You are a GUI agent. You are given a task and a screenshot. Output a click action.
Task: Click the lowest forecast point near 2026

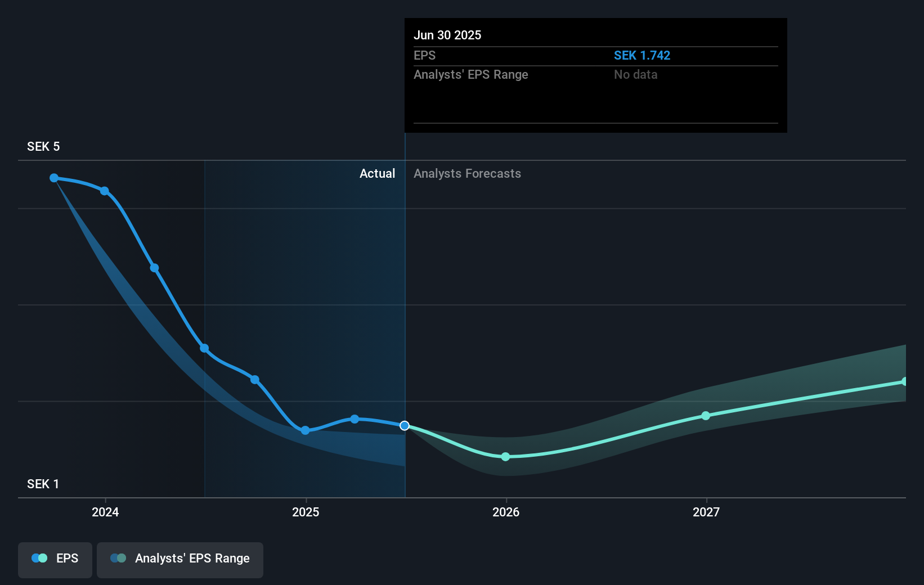point(505,457)
